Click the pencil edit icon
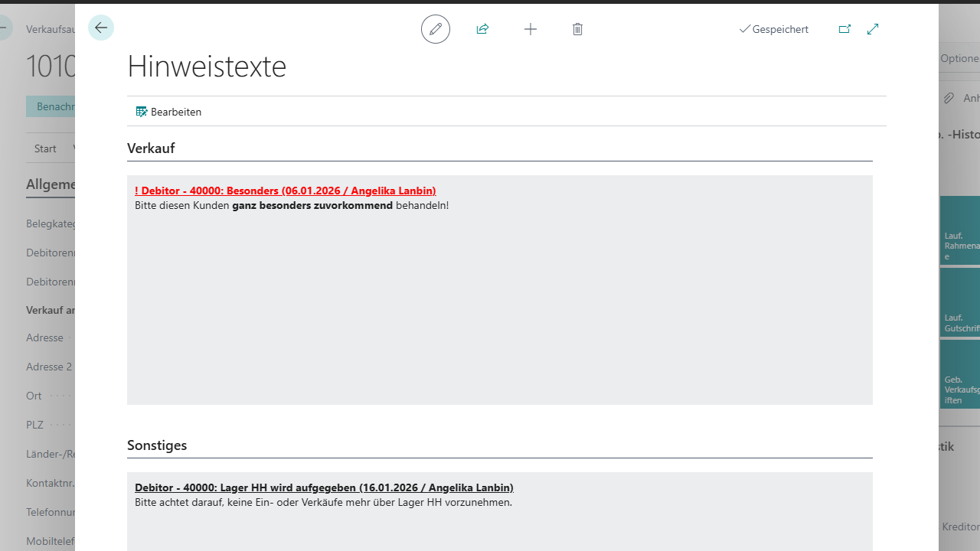This screenshot has width=980, height=551. (x=436, y=29)
